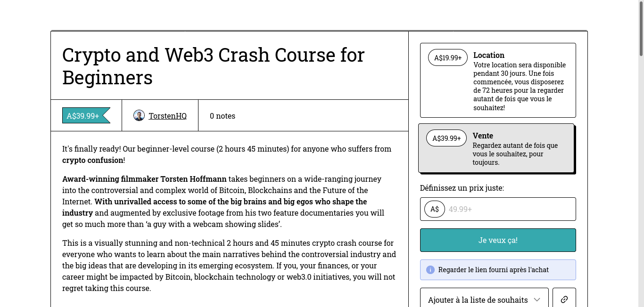Click TorstenHQ profile avatar picture
Viewport: 644px width, 307px height.
(x=139, y=115)
